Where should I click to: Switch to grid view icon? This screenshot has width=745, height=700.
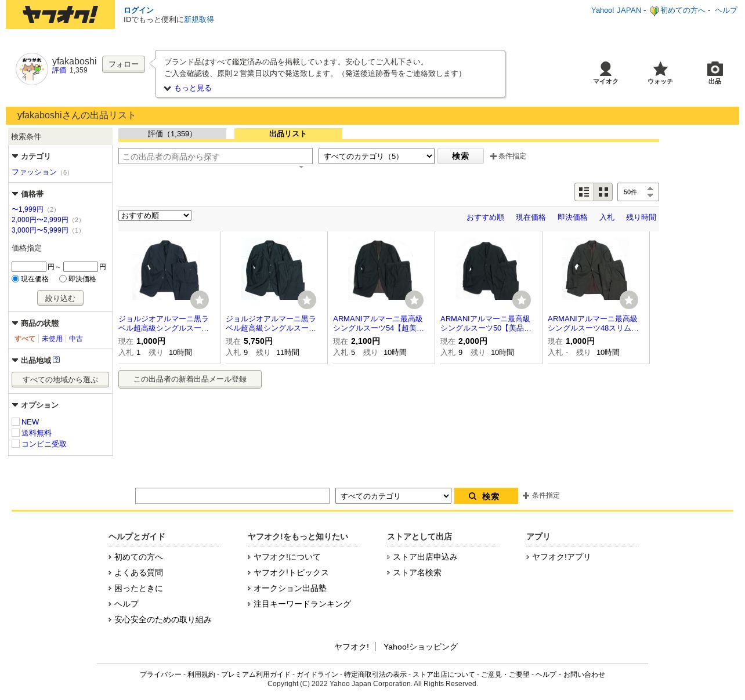[x=603, y=192]
